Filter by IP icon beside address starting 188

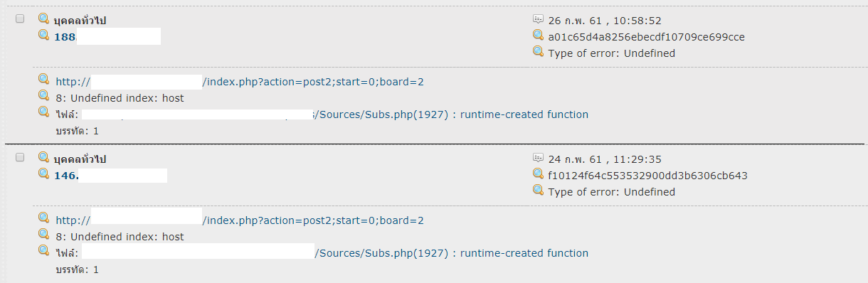[44, 35]
